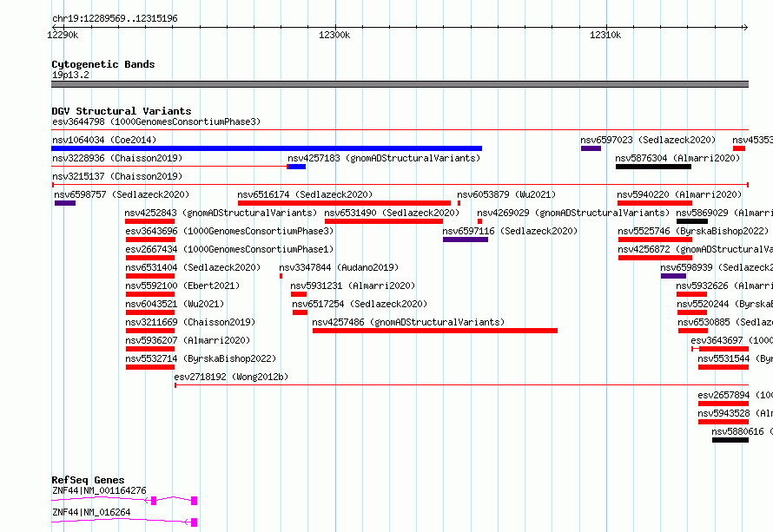Click the 19p13.2 cytogenetic band bar
This screenshot has width=773, height=532.
[400, 84]
